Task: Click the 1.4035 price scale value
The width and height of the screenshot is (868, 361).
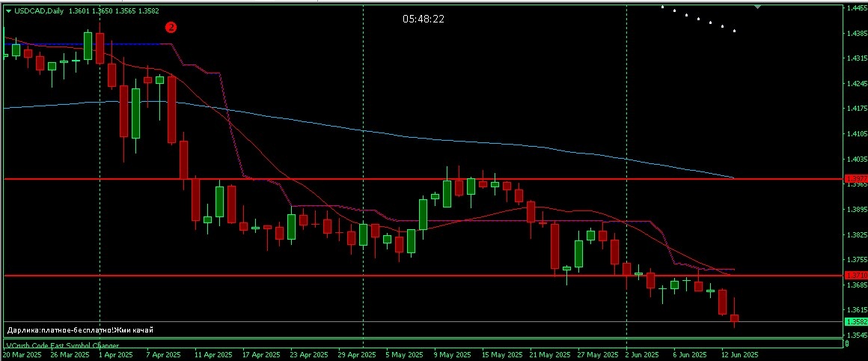Action: coord(856,160)
